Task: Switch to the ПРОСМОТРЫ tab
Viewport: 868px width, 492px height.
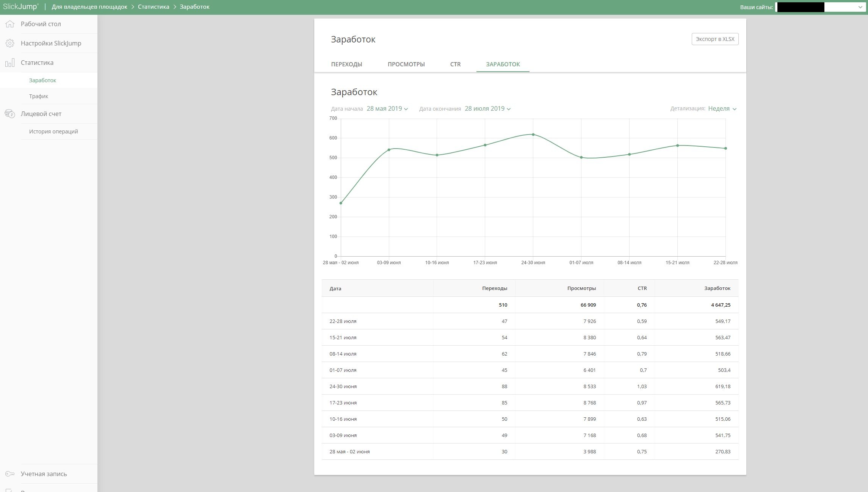Action: coord(406,64)
